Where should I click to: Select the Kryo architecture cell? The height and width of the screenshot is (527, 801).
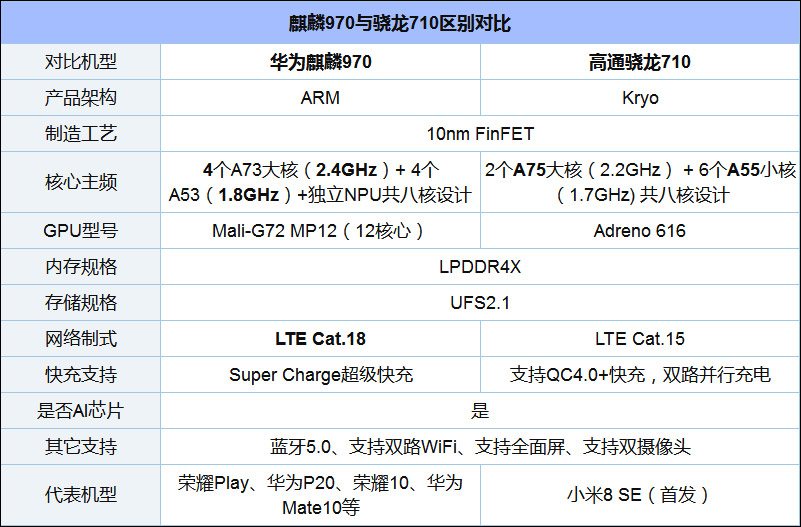tap(640, 98)
